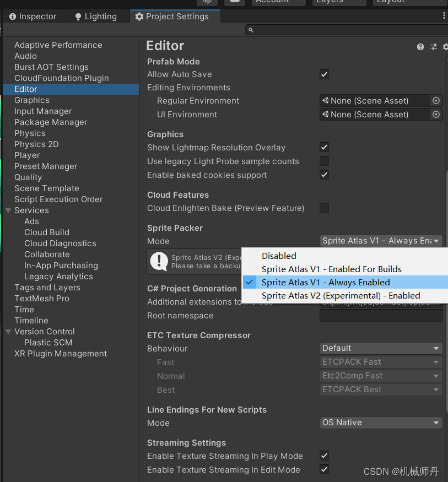Switch to the Inspector tab
Viewport: 448px width, 482px height.
[x=33, y=17]
